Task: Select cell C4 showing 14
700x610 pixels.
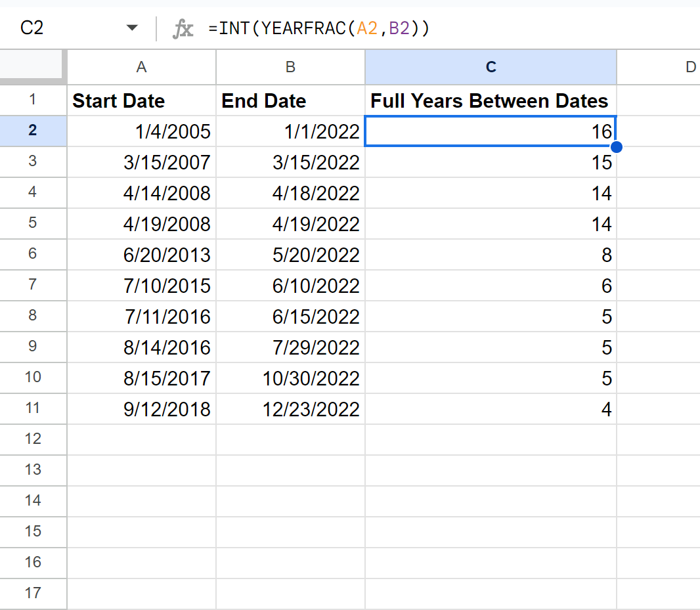Action: tap(491, 193)
